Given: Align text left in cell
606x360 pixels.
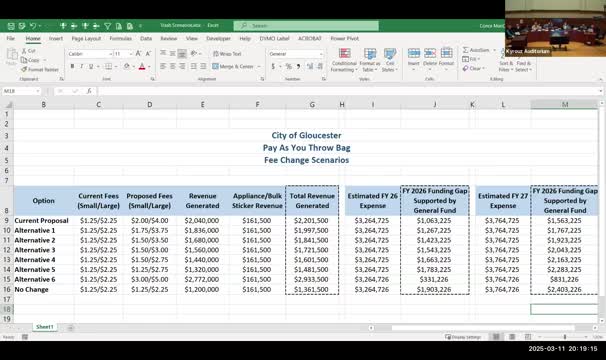Looking at the screenshot, I should 163,66.
